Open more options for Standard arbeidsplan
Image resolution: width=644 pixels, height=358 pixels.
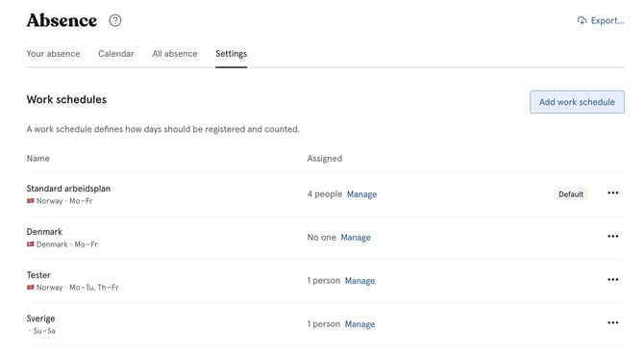point(613,192)
